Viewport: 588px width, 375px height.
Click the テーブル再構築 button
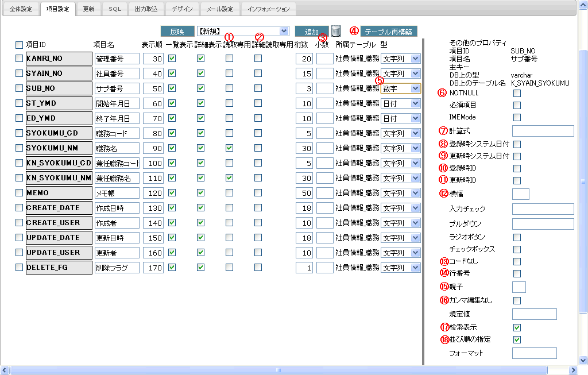click(389, 31)
